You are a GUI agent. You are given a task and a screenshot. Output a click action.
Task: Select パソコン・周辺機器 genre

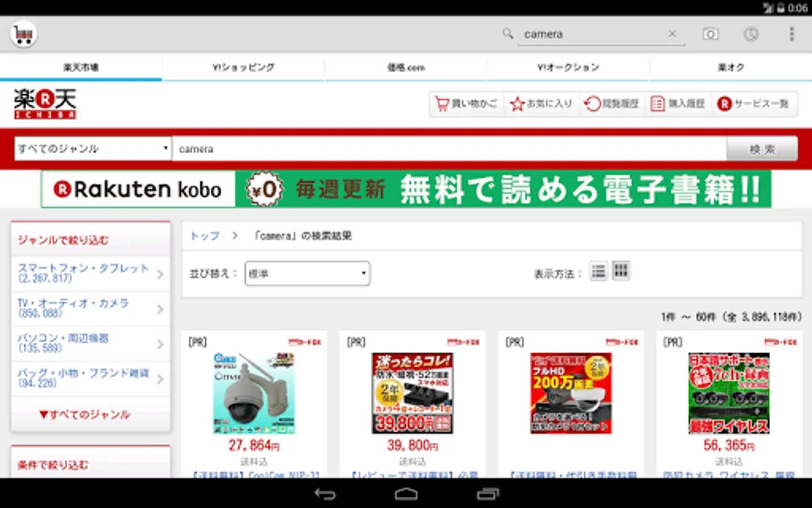coord(91,344)
